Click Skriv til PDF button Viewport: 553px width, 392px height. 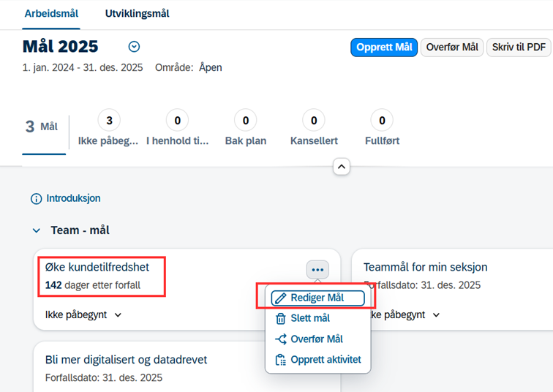pyautogui.click(x=519, y=48)
